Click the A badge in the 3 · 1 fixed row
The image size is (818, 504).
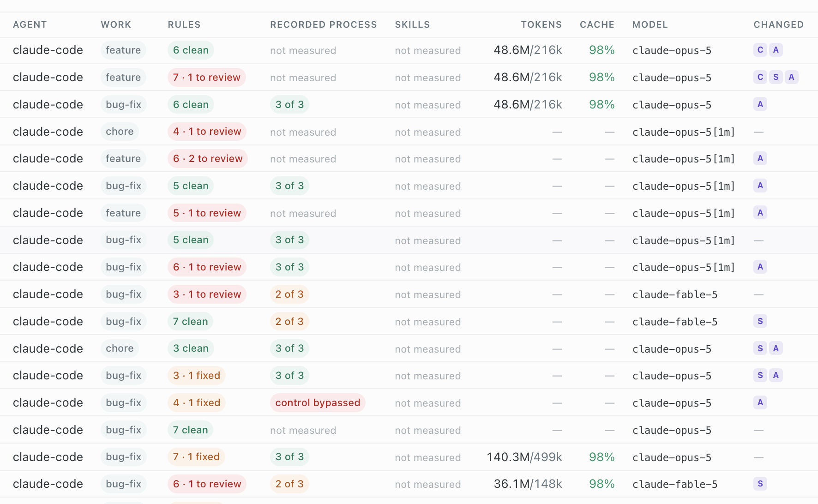[x=776, y=375]
